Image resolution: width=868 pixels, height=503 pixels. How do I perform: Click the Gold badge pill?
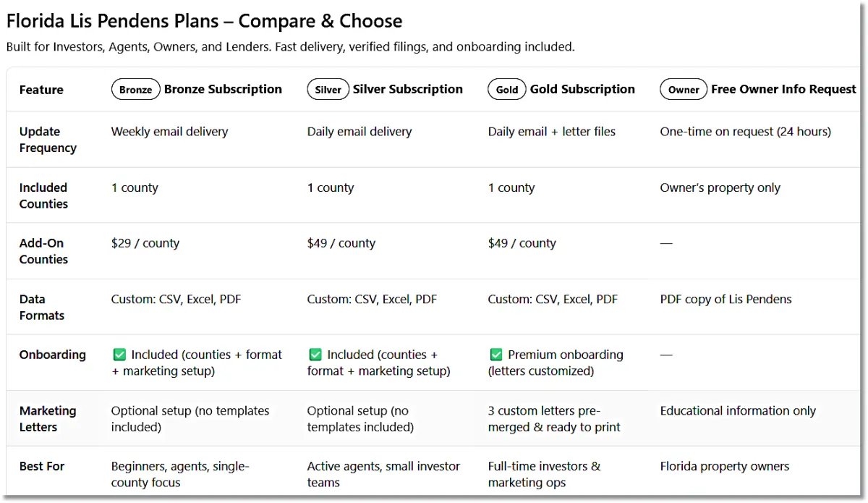(x=507, y=90)
